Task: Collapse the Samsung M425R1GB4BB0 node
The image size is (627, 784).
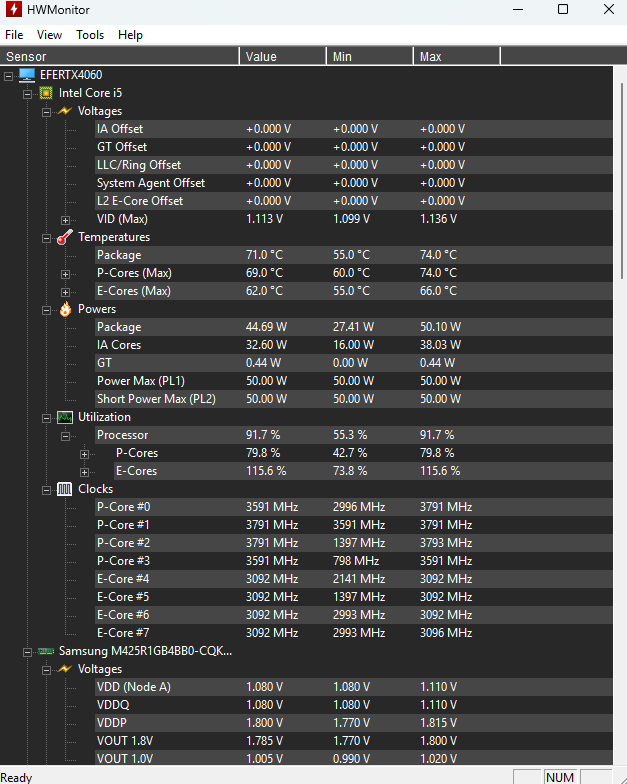Action: click(28, 652)
